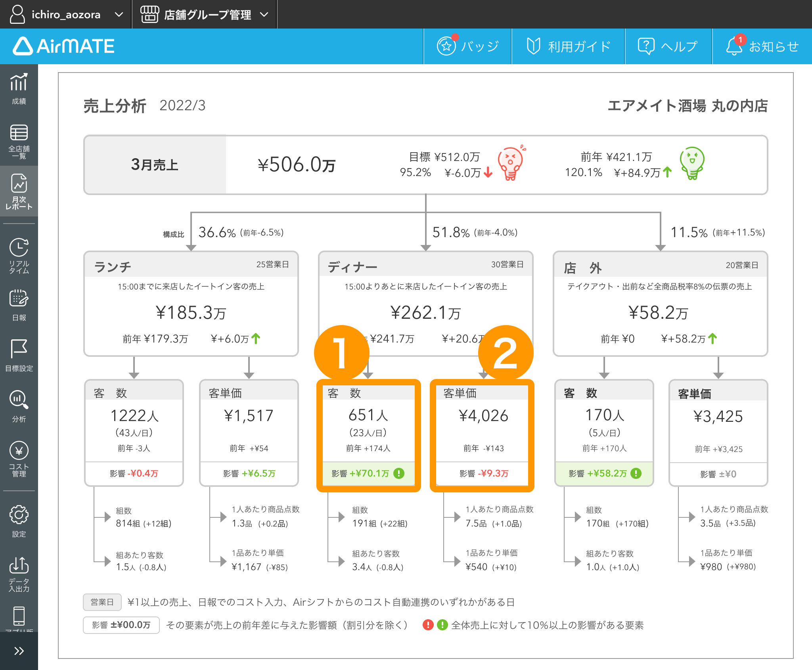Click 影響 -¥0.4万 in lunch
Image resolution: width=812 pixels, height=670 pixels.
pyautogui.click(x=134, y=473)
